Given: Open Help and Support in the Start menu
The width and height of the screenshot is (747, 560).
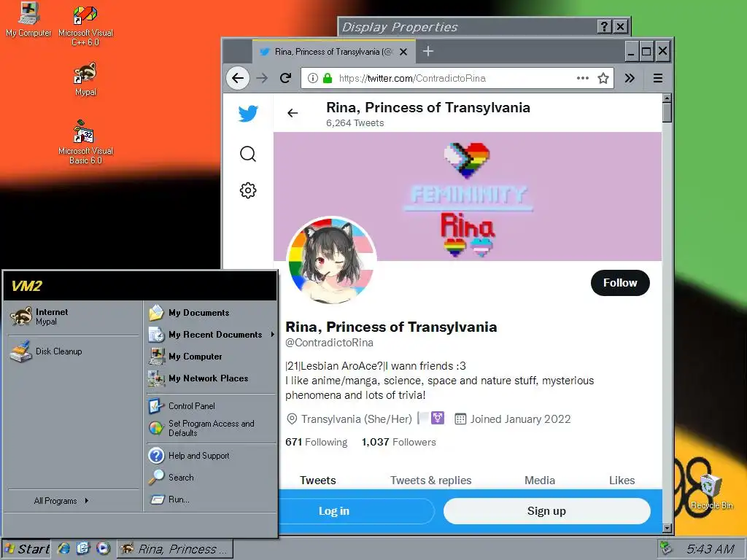Looking at the screenshot, I should point(212,456).
